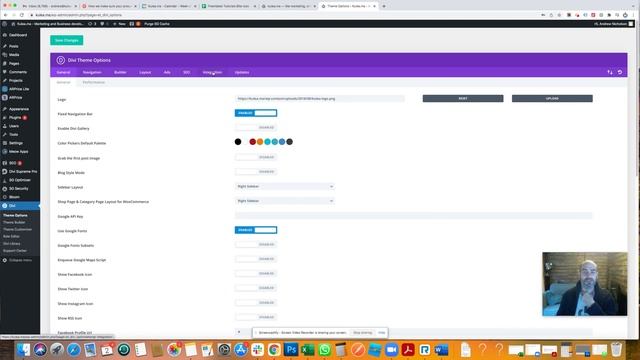Switch to the Navigation tab
Viewport: 640px width, 360px height.
click(92, 72)
